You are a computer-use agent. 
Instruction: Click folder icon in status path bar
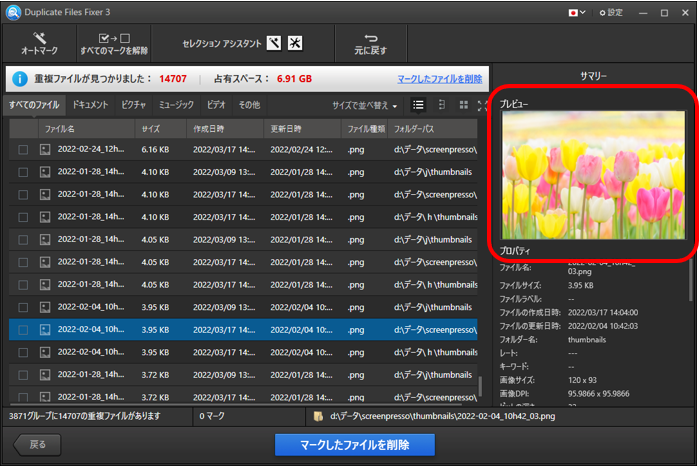[x=318, y=416]
